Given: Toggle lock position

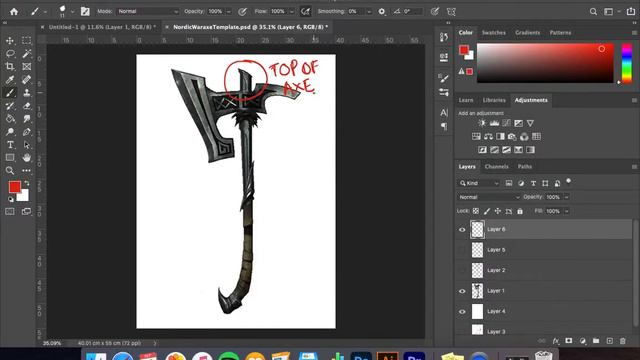Looking at the screenshot, I should click(x=498, y=211).
